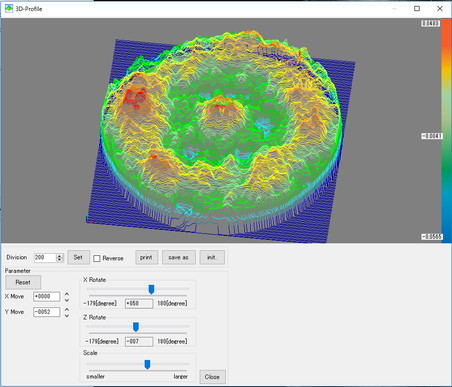The height and width of the screenshot is (387, 452).
Task: Click the init. button
Action: [212, 257]
